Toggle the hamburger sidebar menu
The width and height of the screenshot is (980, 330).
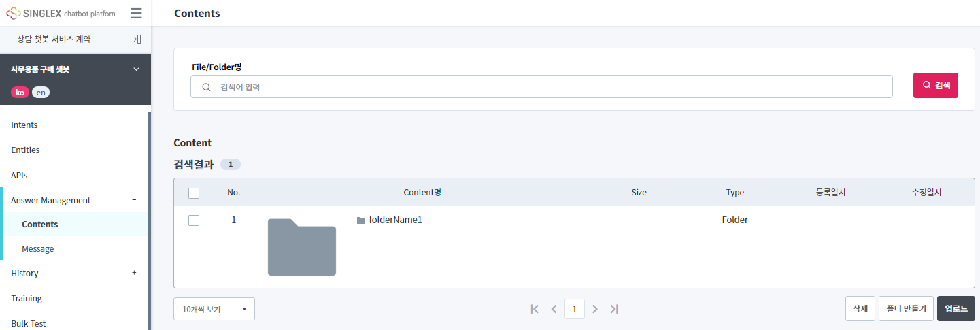coord(136,13)
